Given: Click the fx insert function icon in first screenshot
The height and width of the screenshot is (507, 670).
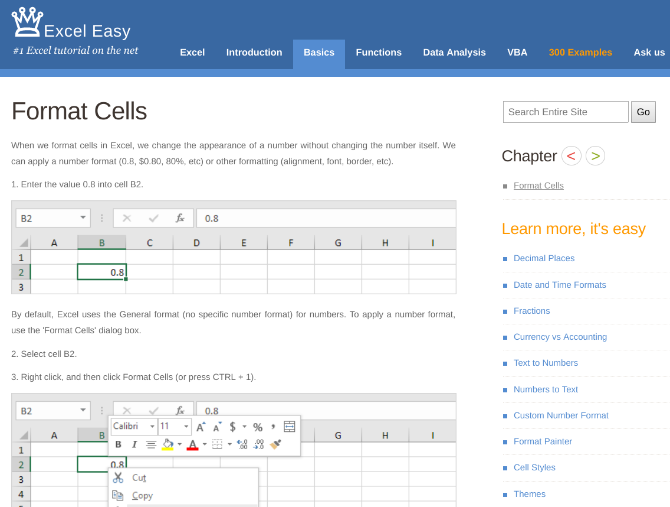Looking at the screenshot, I should [180, 218].
